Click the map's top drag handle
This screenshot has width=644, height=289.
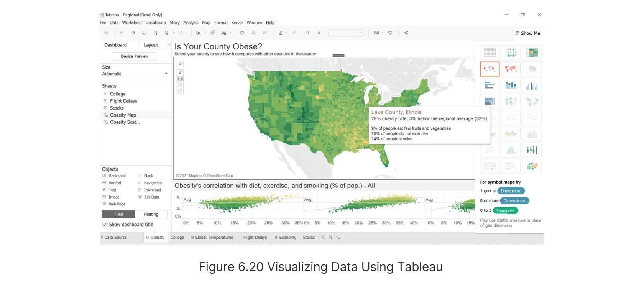click(x=338, y=56)
